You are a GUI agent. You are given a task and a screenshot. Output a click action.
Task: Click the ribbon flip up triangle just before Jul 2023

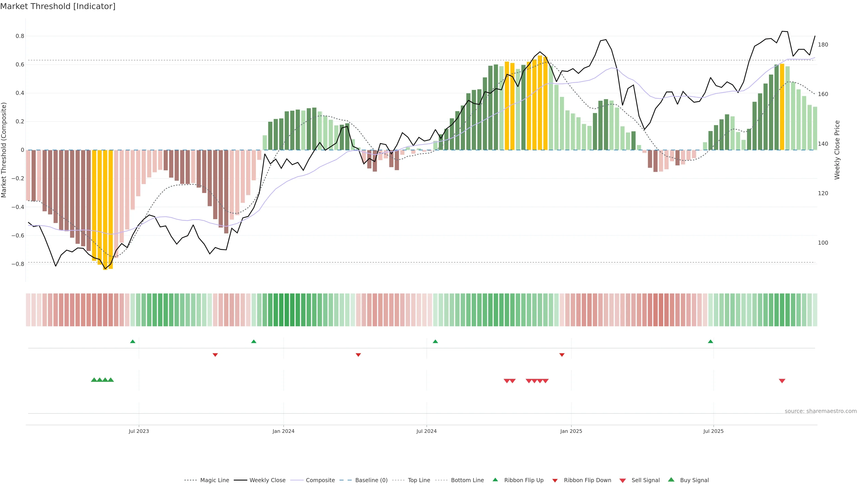(132, 342)
